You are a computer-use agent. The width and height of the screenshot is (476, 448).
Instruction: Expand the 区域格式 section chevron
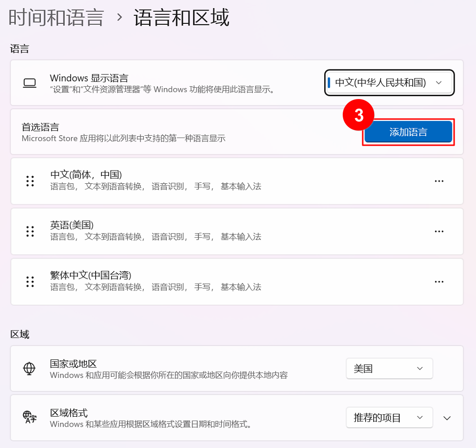[447, 418]
